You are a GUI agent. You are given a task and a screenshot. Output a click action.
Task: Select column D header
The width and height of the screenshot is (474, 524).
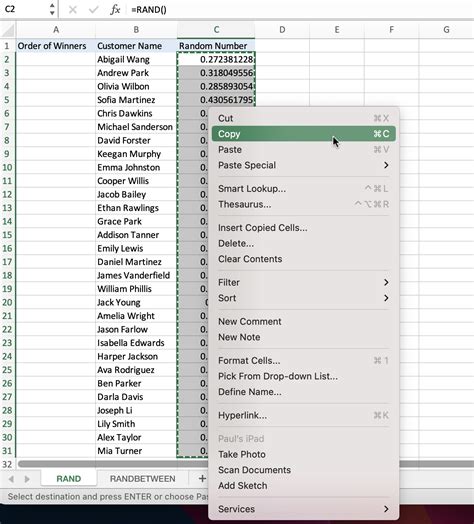coord(282,30)
